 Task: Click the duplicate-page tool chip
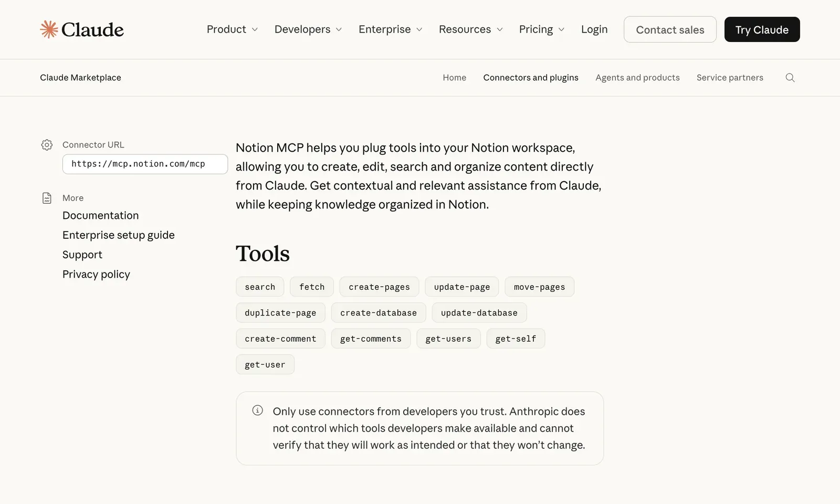(x=280, y=313)
